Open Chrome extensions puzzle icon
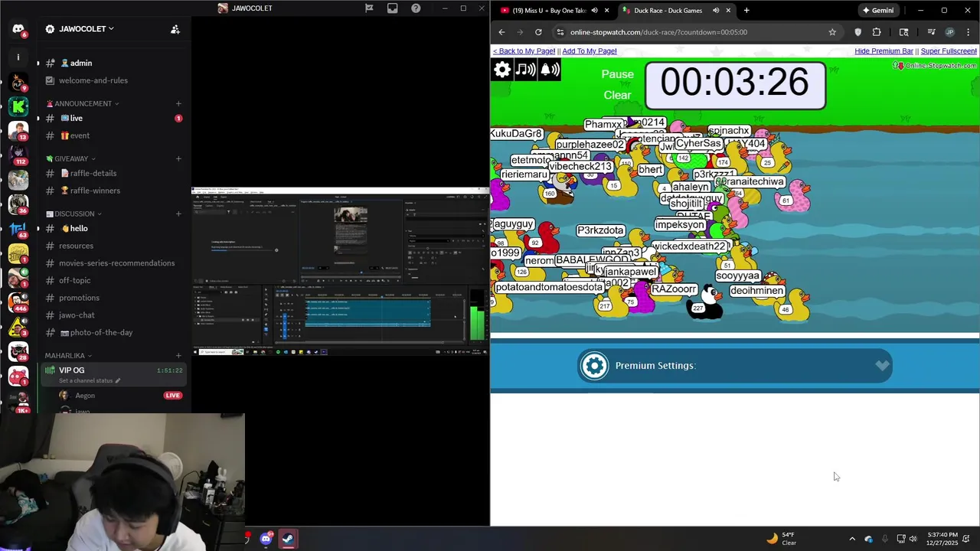Image resolution: width=980 pixels, height=551 pixels. (877, 32)
